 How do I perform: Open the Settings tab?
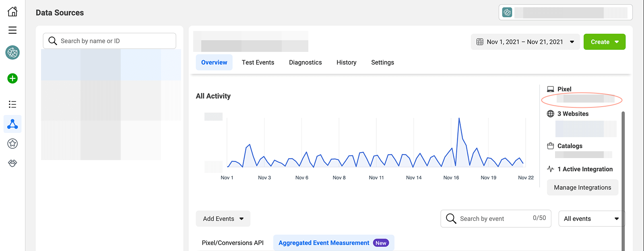click(x=382, y=62)
